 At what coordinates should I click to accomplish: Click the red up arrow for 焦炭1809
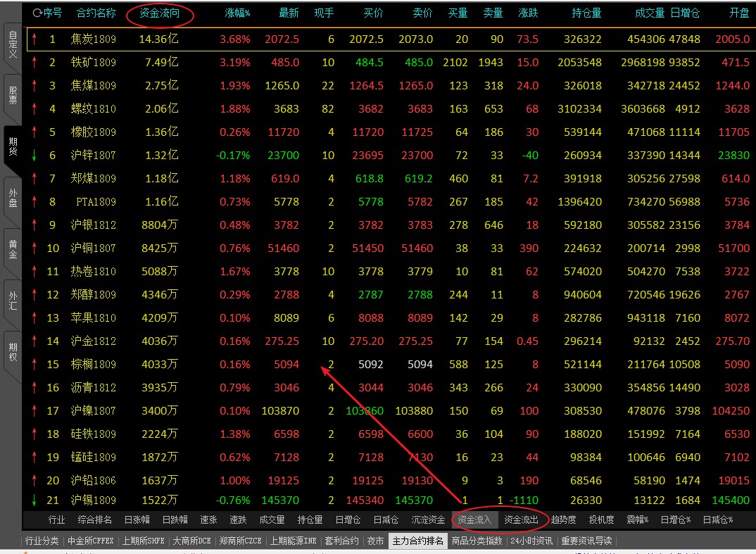click(34, 39)
